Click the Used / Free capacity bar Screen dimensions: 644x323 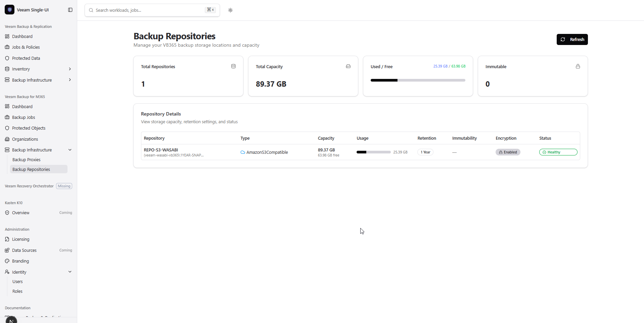click(x=418, y=80)
